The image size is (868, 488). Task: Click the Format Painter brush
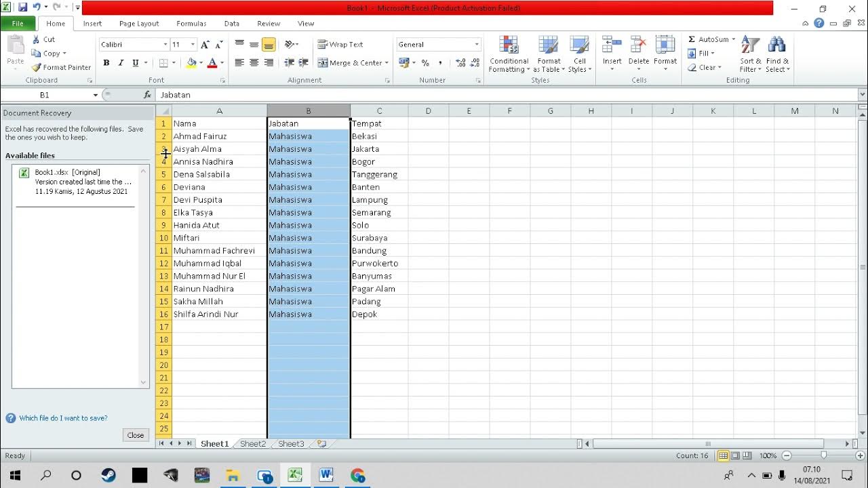click(37, 68)
